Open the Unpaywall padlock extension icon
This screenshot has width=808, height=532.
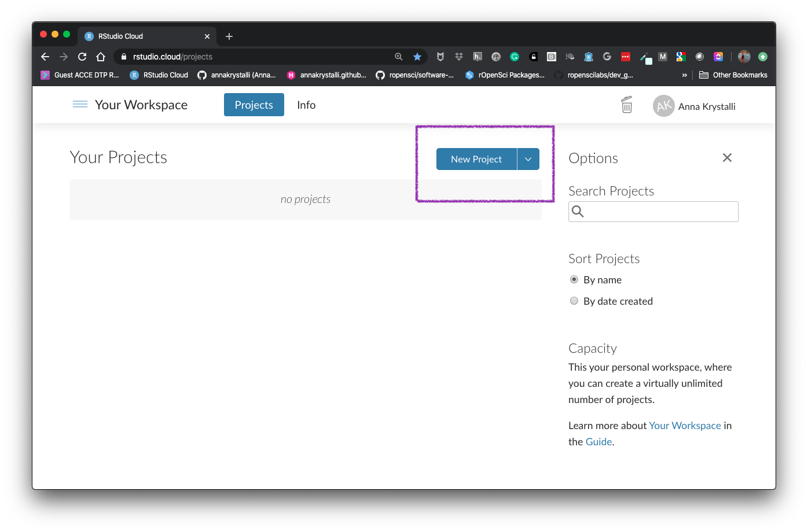(x=534, y=57)
